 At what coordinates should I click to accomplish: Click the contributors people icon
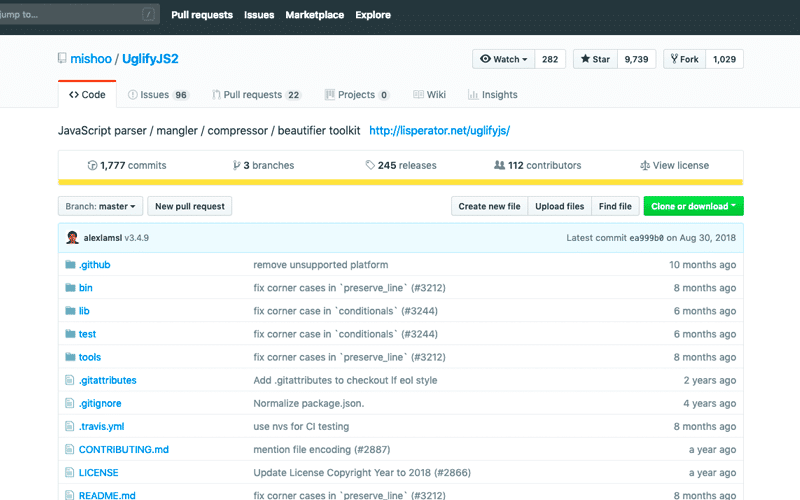[499, 165]
